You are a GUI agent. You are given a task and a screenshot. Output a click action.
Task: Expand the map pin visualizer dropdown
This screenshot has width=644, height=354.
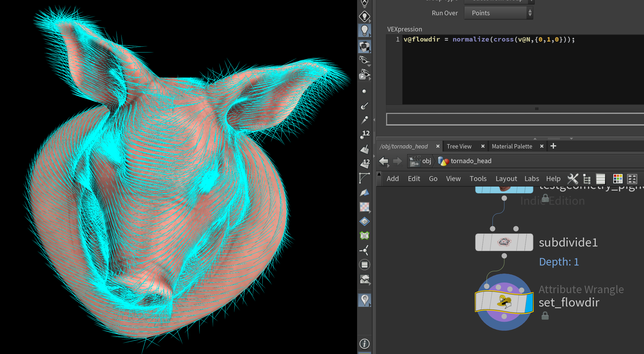pyautogui.click(x=370, y=305)
